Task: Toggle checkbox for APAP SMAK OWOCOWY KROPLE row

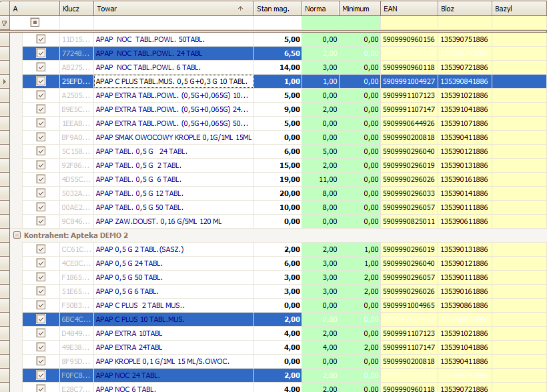Action: (x=41, y=137)
